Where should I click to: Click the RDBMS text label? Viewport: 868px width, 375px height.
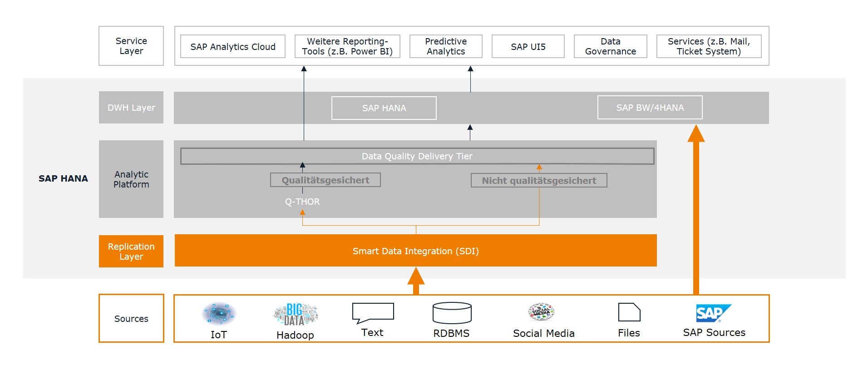451,333
